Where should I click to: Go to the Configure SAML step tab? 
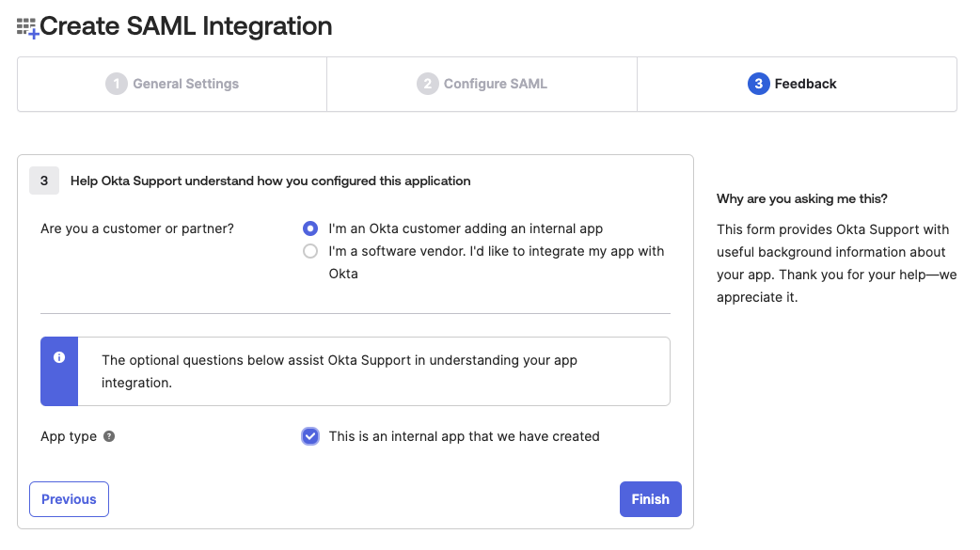coord(482,85)
